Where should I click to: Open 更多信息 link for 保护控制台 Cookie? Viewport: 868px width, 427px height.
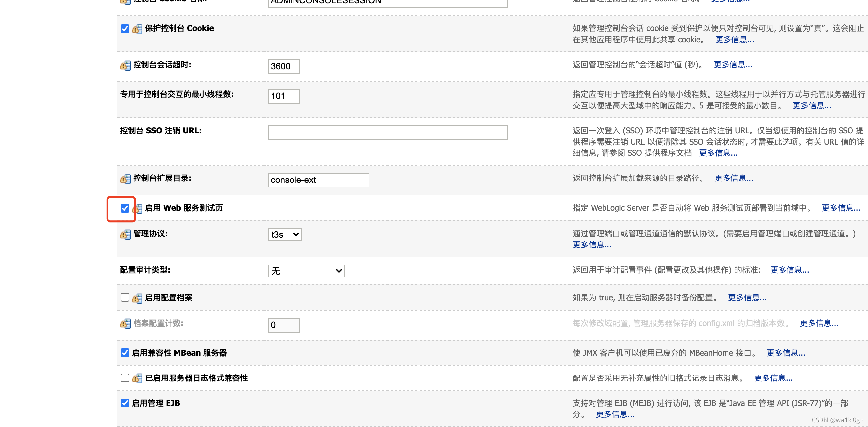(x=734, y=40)
